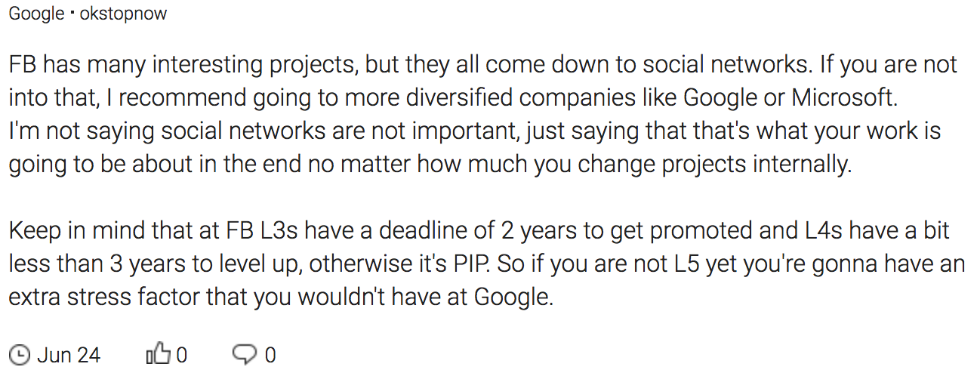Click the reply count beside comment bubble
980x373 pixels.
click(270, 354)
